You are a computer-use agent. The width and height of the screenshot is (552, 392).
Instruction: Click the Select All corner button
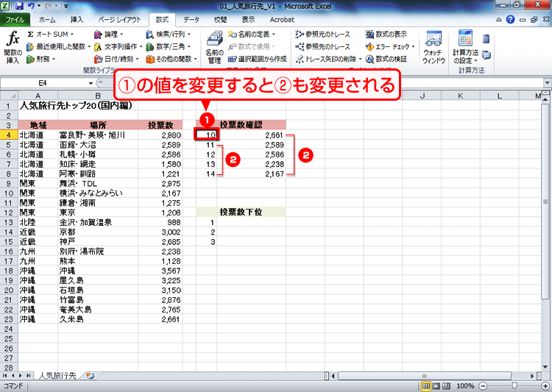[9, 96]
